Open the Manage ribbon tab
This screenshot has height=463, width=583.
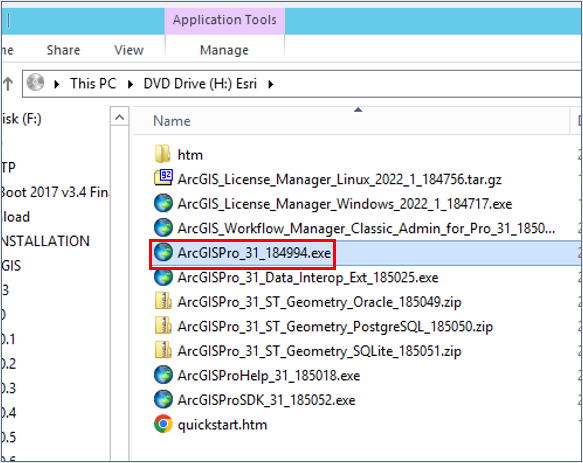coord(224,50)
